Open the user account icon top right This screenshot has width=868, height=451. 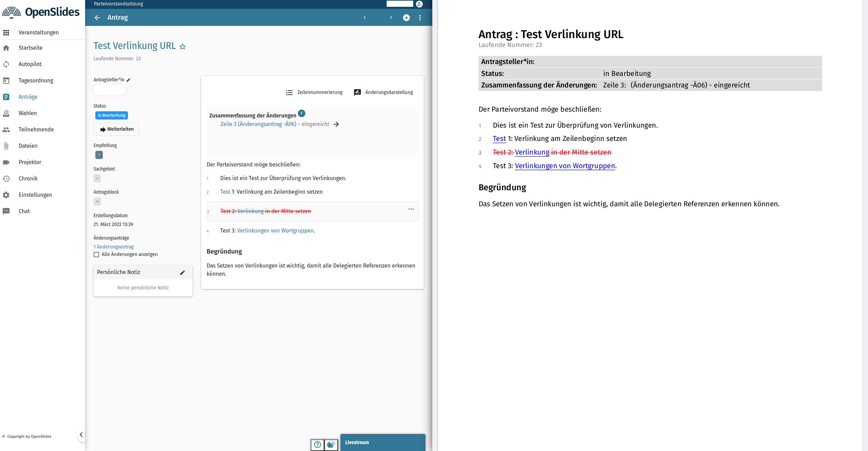pos(419,4)
